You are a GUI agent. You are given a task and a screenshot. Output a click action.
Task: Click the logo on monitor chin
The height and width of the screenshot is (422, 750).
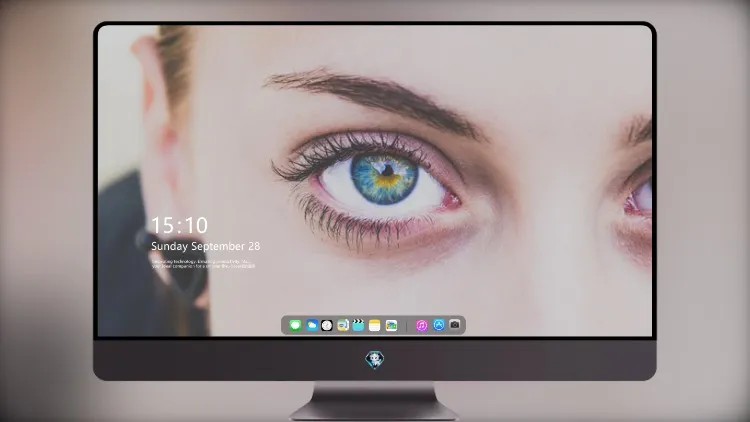pos(375,359)
